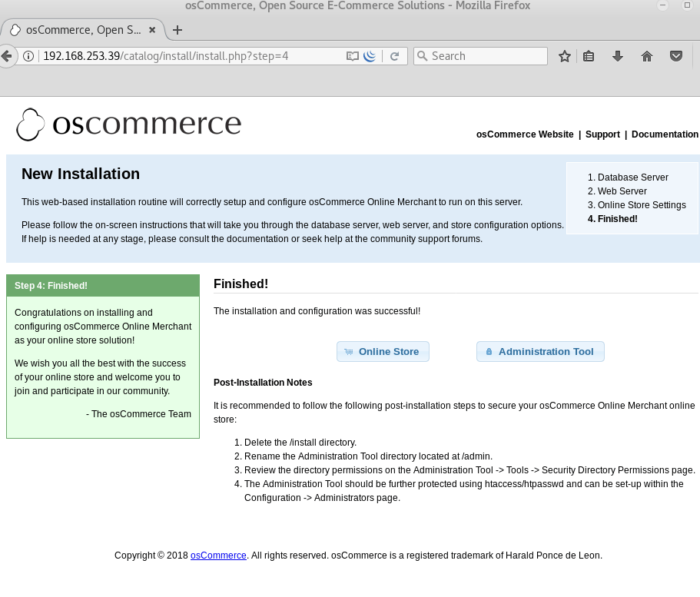This screenshot has width=700, height=597.
Task: Open the Pocket icon in toolbar
Action: click(676, 56)
